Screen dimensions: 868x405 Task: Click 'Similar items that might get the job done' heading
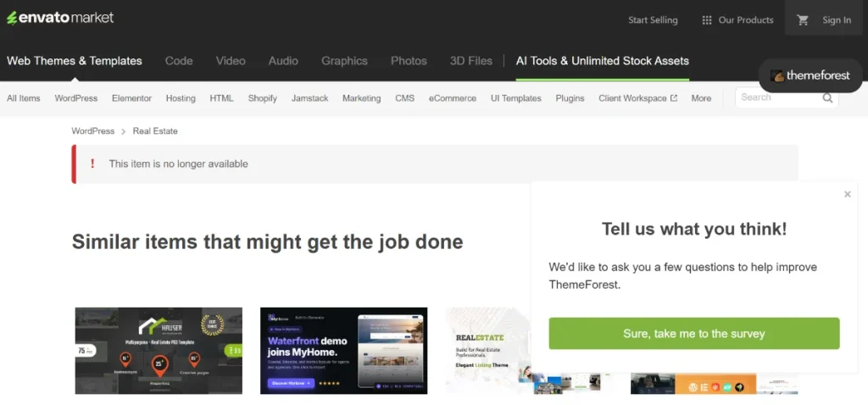267,241
